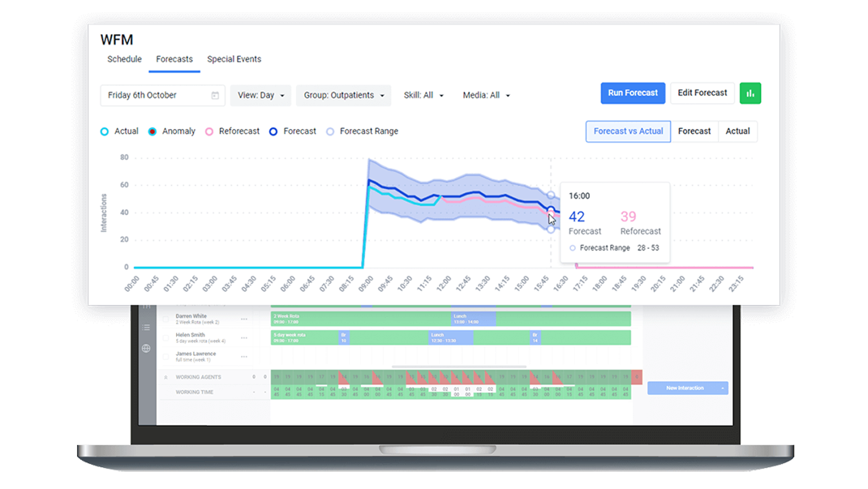The height and width of the screenshot is (489, 868).
Task: Open the Skill: All dropdown
Action: 423,95
